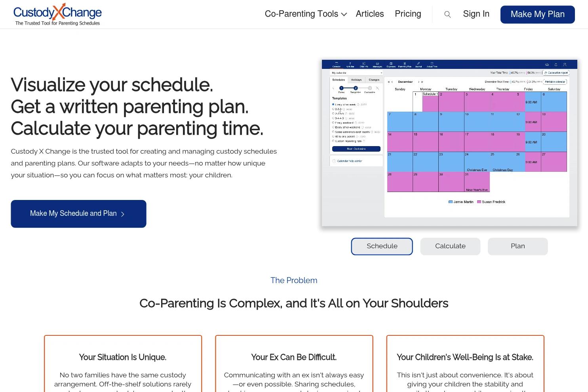Screen dimensions: 588x392
Task: Choose the Every other weekend template radio
Action: tap(333, 127)
